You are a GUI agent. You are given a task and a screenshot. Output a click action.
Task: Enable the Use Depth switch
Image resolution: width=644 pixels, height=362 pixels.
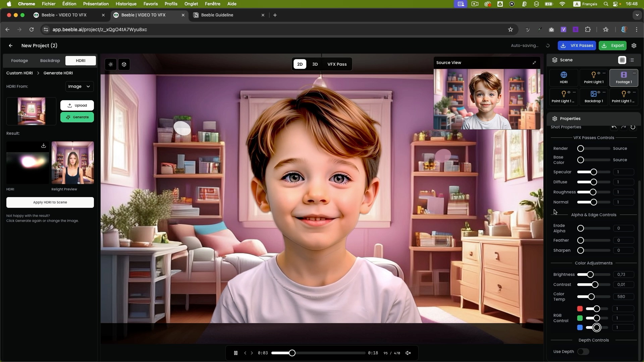tap(583, 352)
